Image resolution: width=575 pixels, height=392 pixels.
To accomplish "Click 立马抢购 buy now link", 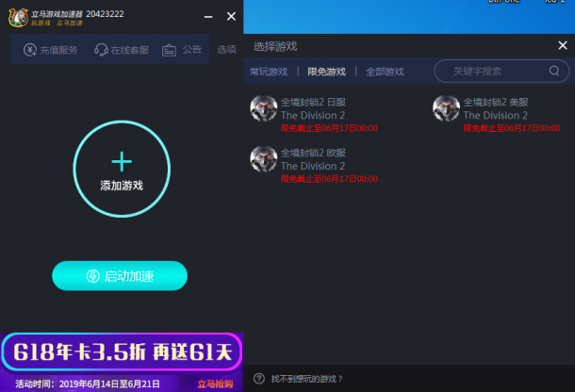I will coord(215,384).
